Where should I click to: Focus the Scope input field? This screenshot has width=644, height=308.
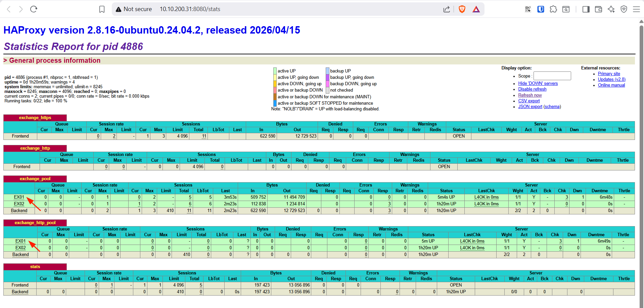(x=552, y=76)
